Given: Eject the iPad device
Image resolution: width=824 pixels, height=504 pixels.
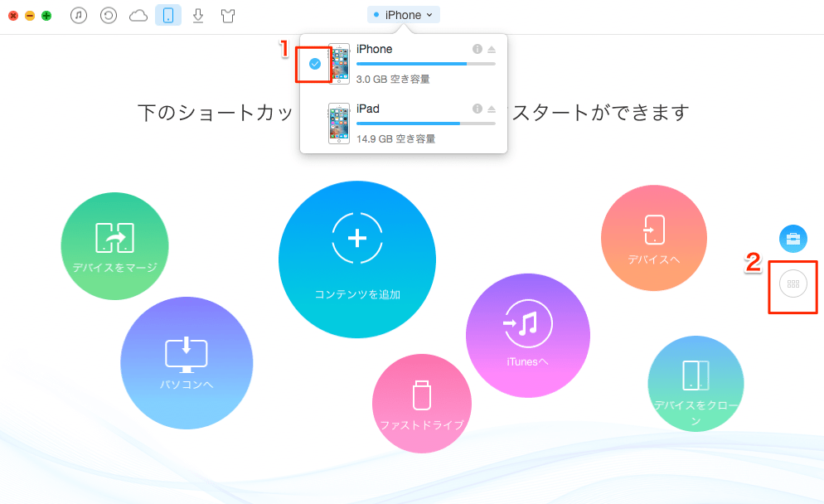Looking at the screenshot, I should [x=492, y=109].
